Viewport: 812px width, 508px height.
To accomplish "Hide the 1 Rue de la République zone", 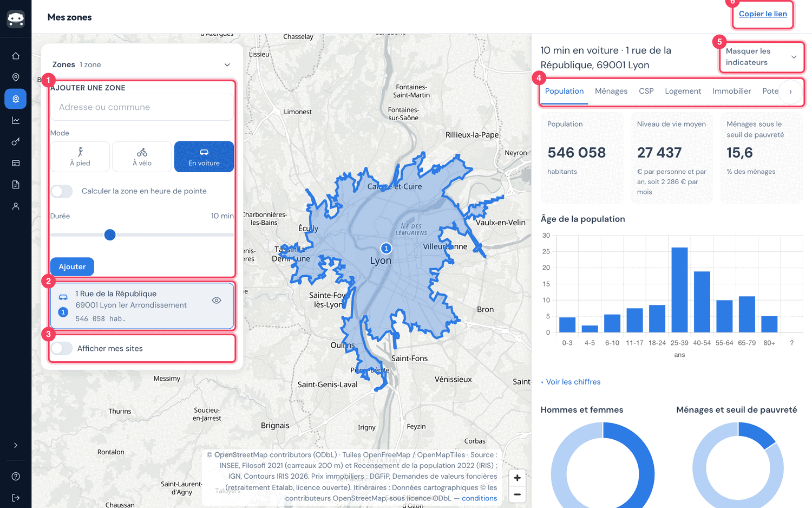I will pos(217,301).
